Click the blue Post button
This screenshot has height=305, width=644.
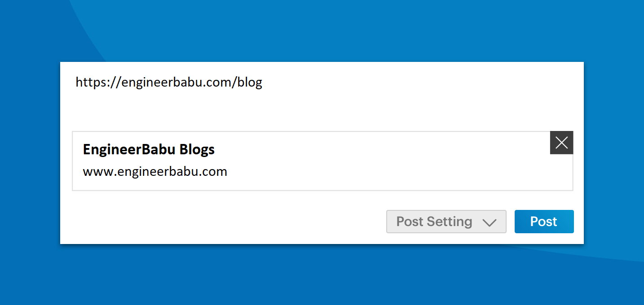pyautogui.click(x=544, y=222)
